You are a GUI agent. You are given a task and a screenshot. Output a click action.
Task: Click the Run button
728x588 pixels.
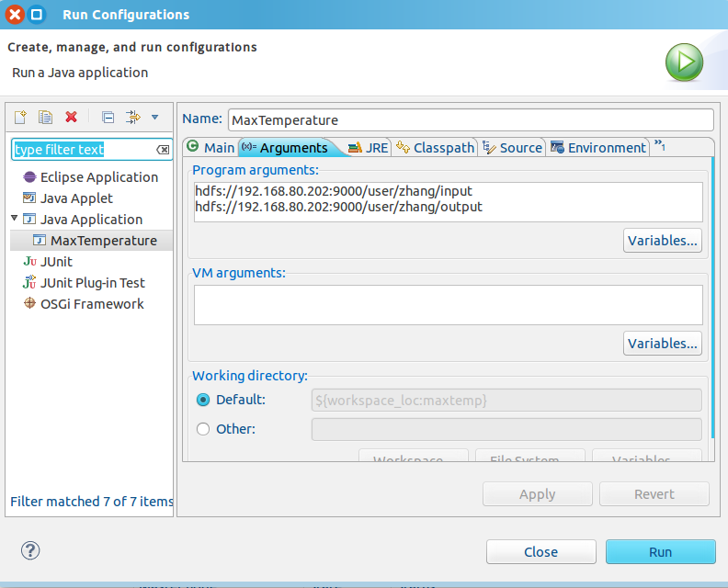click(x=659, y=552)
